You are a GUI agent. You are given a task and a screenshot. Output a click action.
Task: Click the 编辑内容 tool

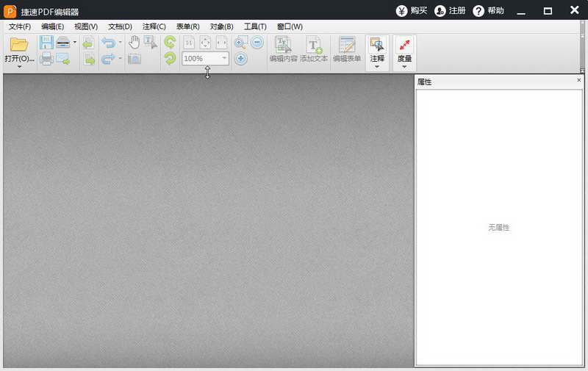point(283,49)
